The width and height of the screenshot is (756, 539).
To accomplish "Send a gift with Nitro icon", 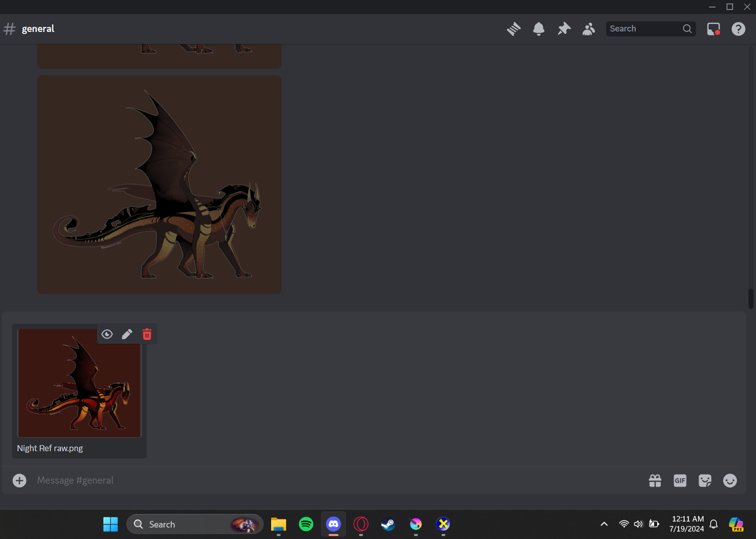I will click(x=655, y=481).
